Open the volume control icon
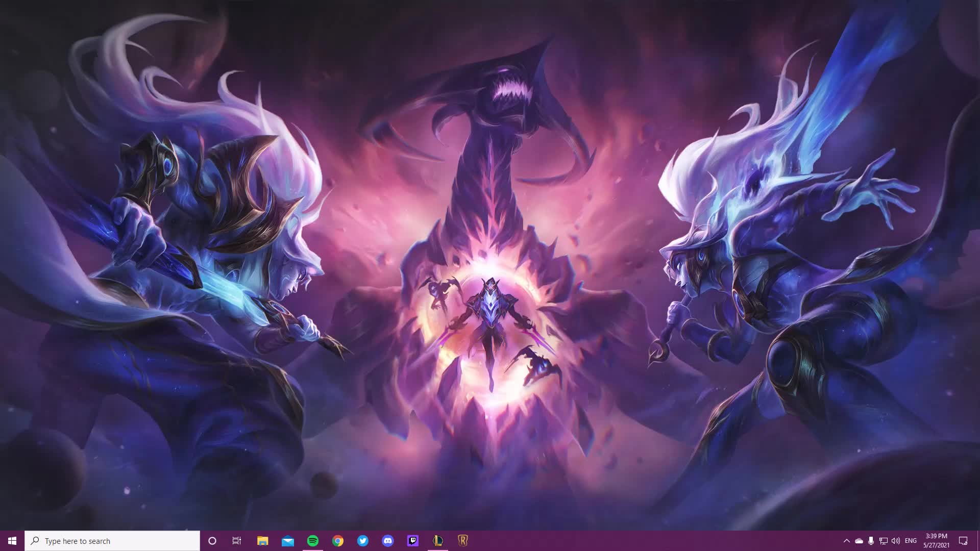Screen dimensions: 980x551 (x=895, y=541)
